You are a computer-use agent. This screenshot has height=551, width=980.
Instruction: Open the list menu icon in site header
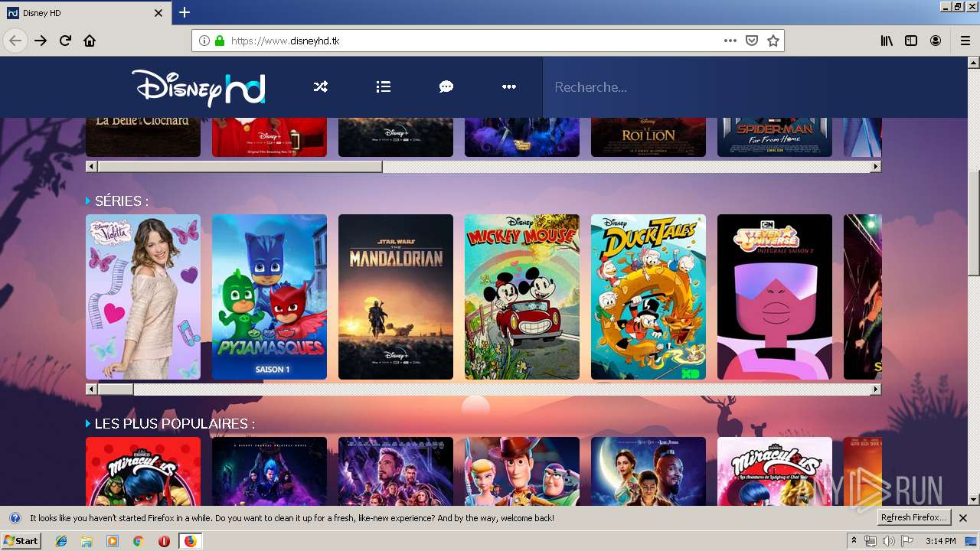384,87
